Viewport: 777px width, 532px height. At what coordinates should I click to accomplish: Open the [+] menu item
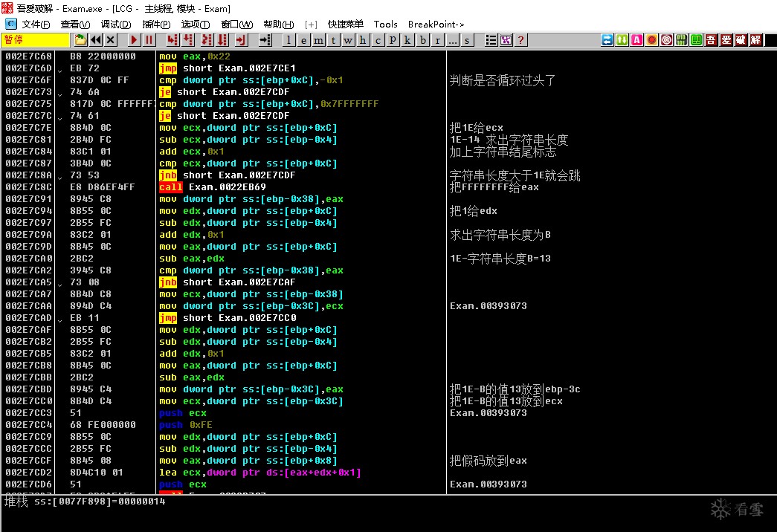point(311,25)
